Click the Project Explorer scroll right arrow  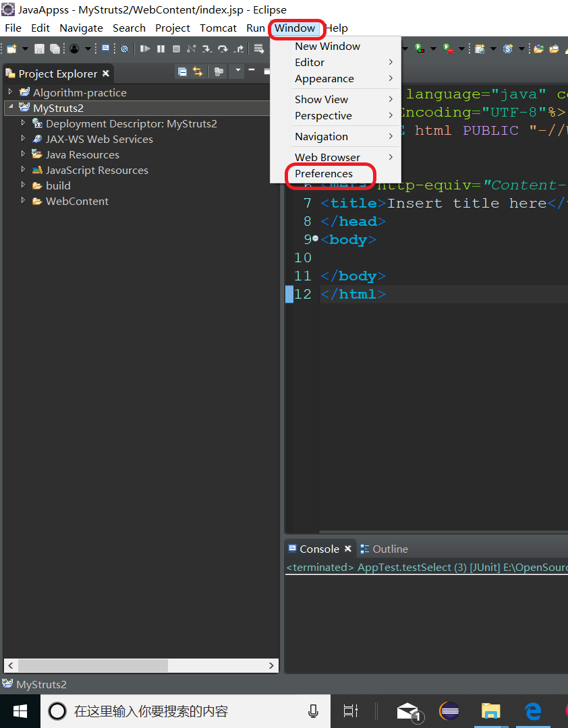[271, 665]
